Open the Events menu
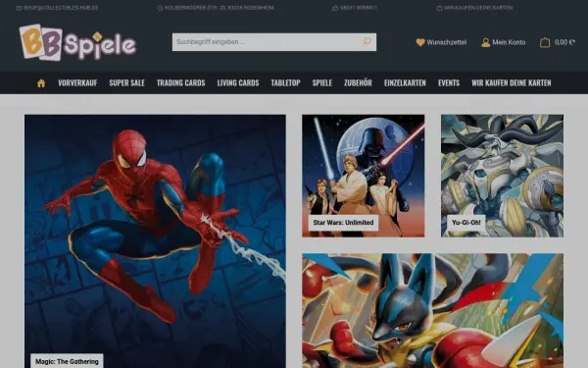The image size is (588, 368). 449,83
